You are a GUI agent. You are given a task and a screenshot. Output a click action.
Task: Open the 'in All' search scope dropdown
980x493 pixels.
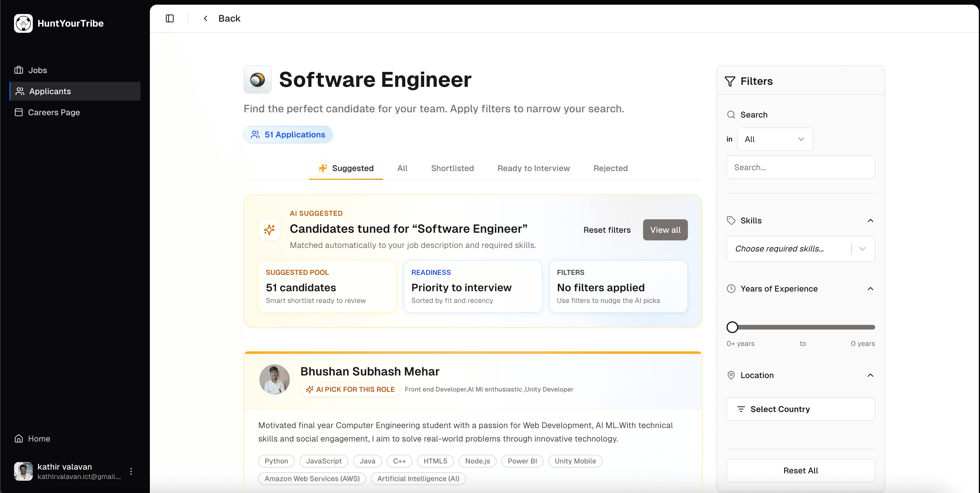tap(775, 139)
